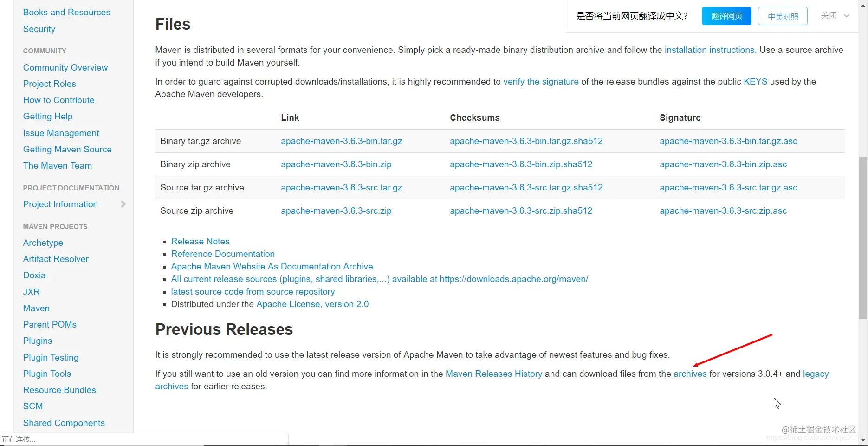Screen dimensions: 868x446
Task: Open the Issue Management link
Action: (x=61, y=133)
